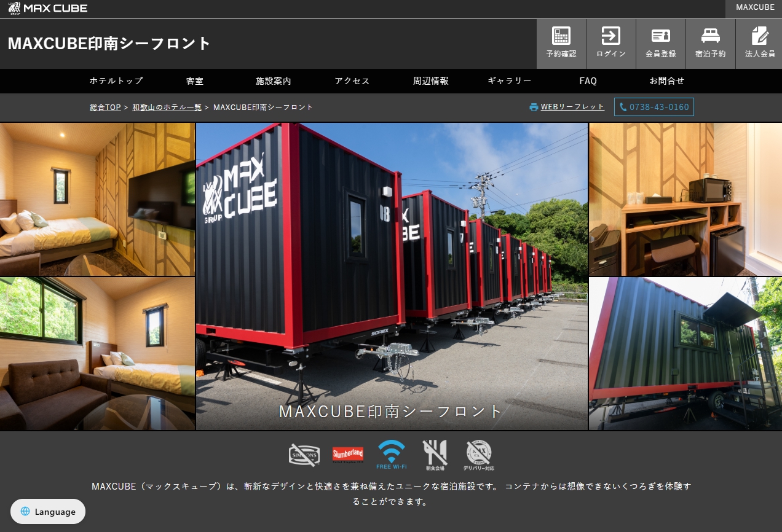Viewport: 782px width, 532px height.
Task: Open the Language selector button
Action: click(48, 511)
